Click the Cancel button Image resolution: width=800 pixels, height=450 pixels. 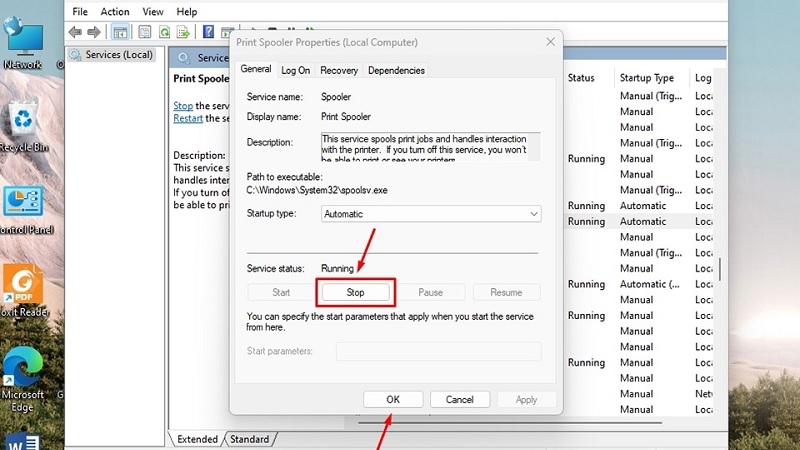(460, 399)
